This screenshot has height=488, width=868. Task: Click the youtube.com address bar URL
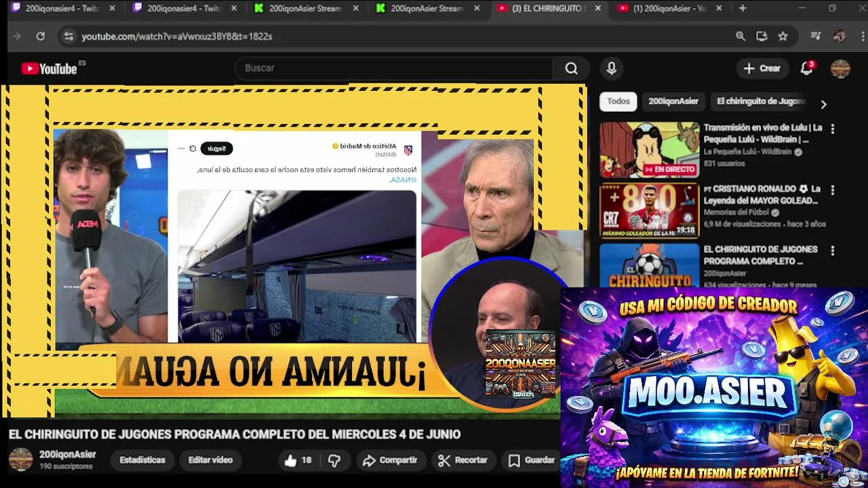[177, 37]
